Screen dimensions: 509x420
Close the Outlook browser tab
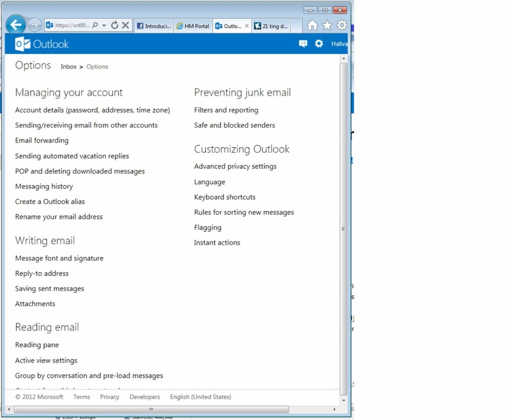point(247,26)
